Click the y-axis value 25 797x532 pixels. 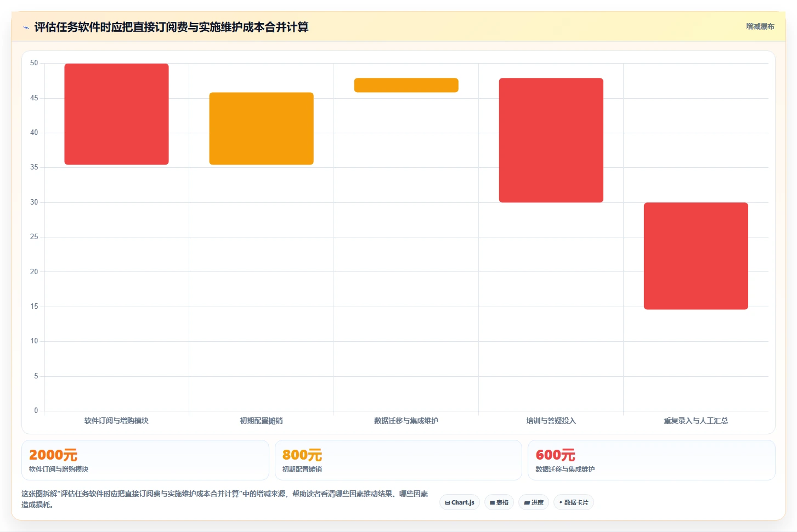pos(34,237)
